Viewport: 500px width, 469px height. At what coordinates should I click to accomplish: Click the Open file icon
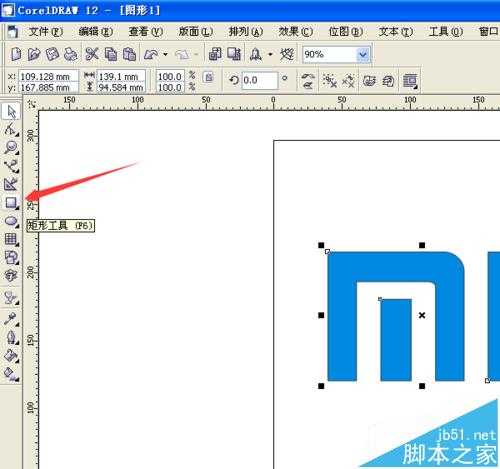coord(34,54)
